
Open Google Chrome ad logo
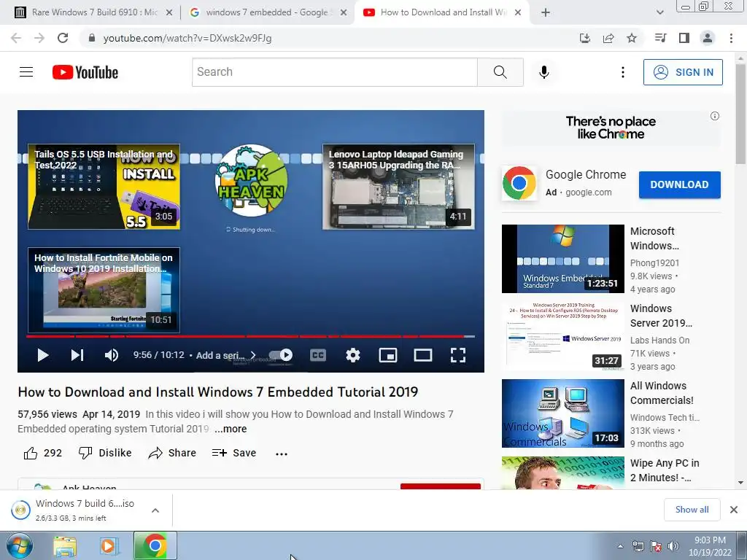(519, 183)
